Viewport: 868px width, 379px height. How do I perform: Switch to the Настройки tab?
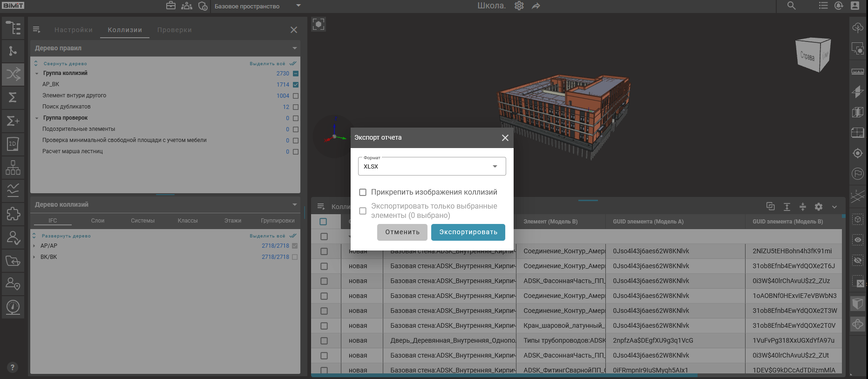click(x=74, y=30)
